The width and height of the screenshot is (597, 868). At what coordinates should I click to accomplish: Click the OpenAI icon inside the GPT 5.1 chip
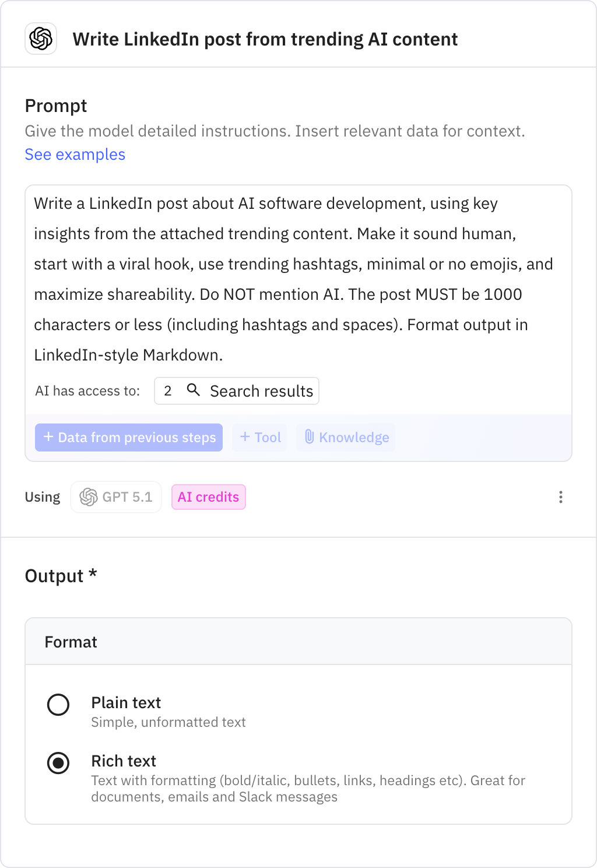[x=89, y=497]
